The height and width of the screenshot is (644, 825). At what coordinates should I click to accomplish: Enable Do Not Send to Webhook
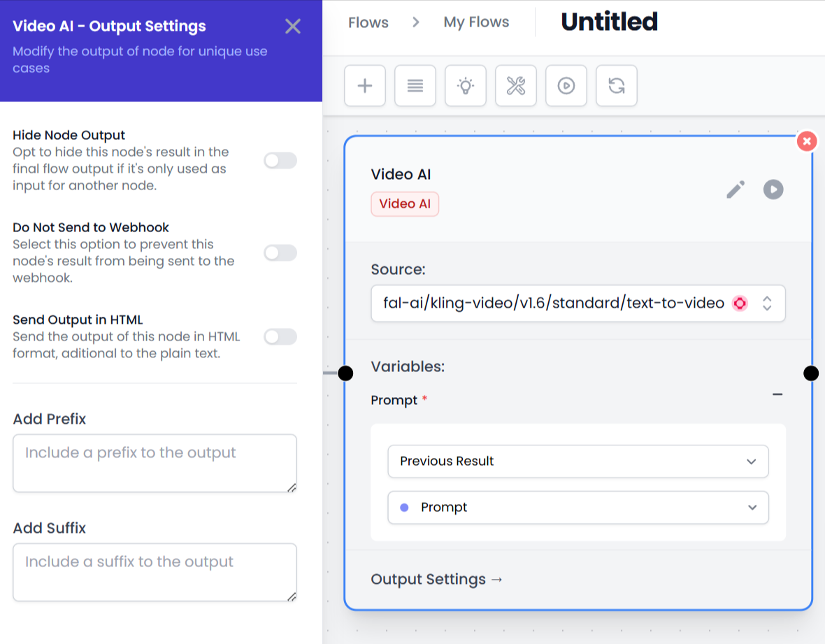tap(280, 253)
